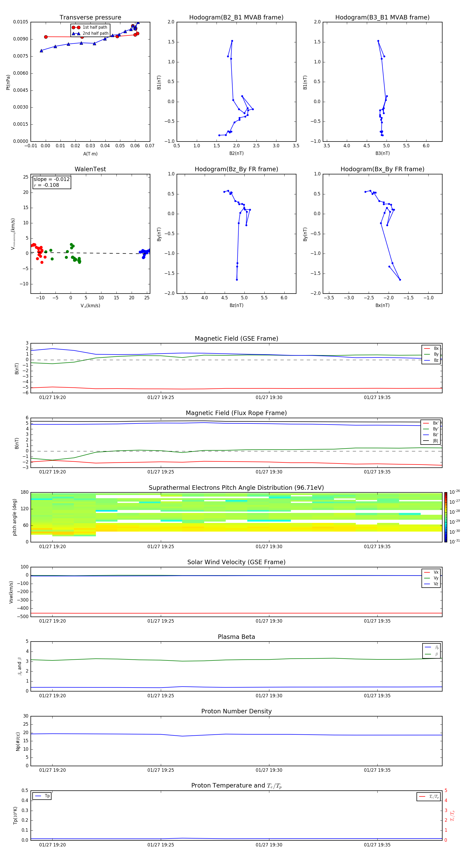
Task: Click the 'Vremaining(km/s)' y-axis label
Action: point(13,234)
